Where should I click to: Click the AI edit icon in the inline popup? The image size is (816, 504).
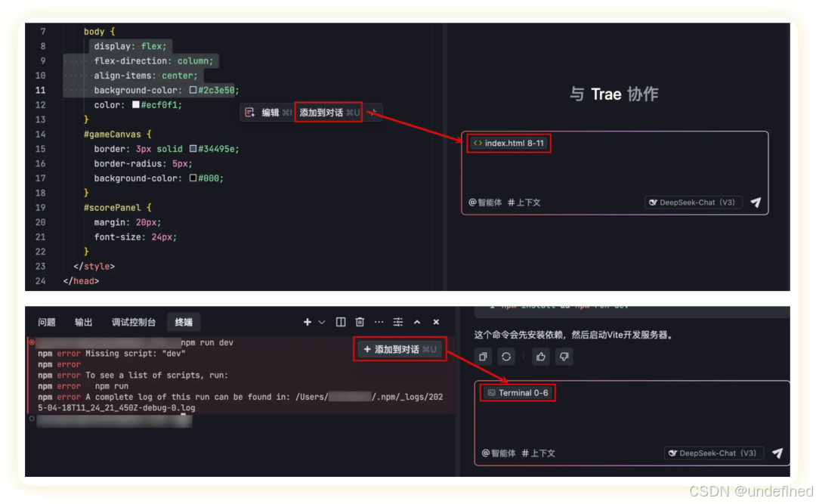coord(250,113)
